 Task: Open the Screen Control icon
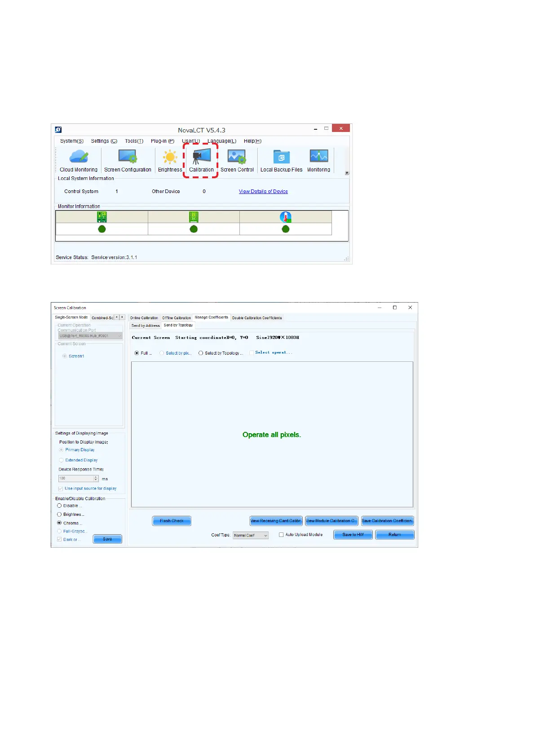point(237,157)
